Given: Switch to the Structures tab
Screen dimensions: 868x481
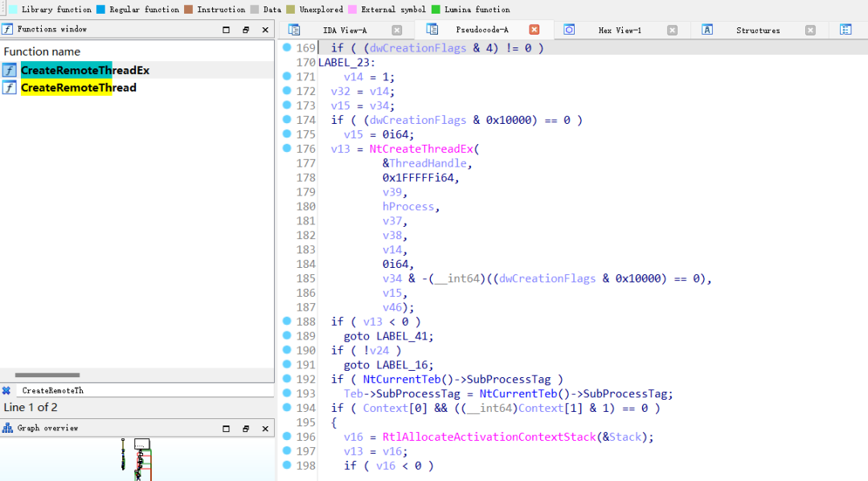Looking at the screenshot, I should coord(757,30).
